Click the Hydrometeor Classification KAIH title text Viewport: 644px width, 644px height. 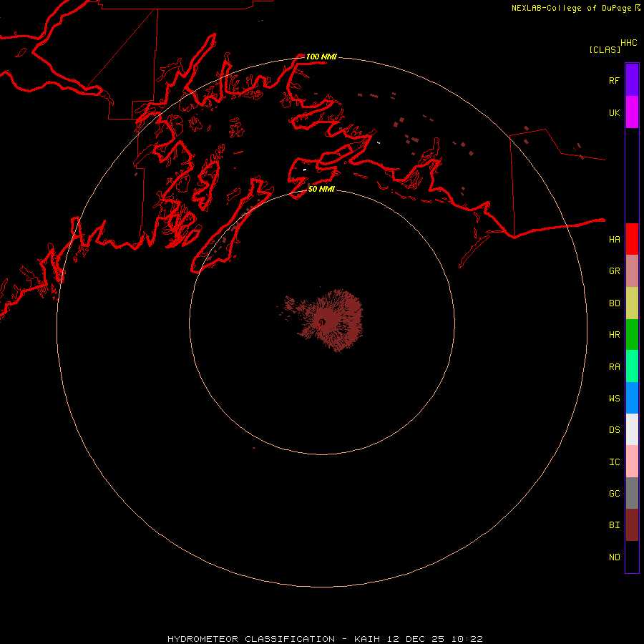click(325, 639)
